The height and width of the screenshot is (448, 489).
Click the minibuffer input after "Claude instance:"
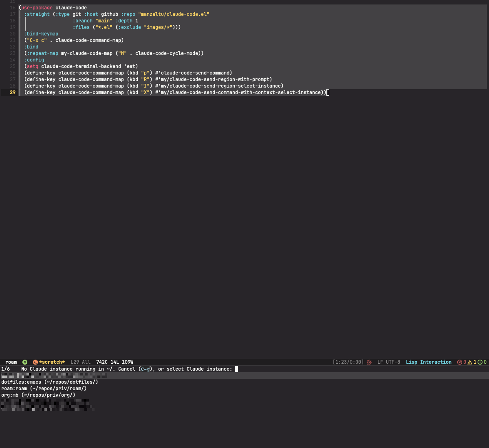pyautogui.click(x=237, y=369)
